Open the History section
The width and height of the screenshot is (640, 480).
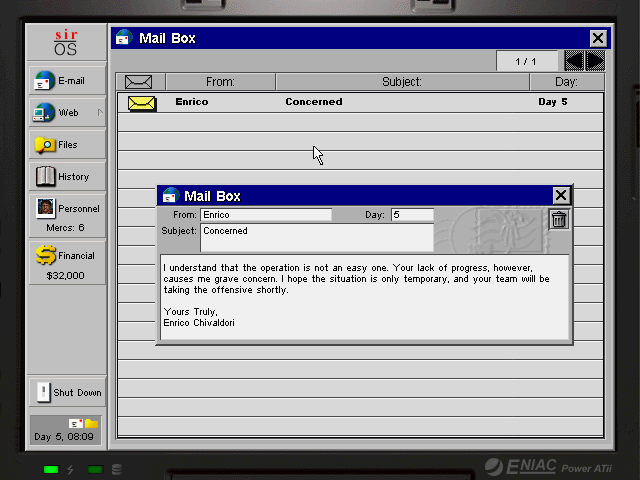click(67, 176)
